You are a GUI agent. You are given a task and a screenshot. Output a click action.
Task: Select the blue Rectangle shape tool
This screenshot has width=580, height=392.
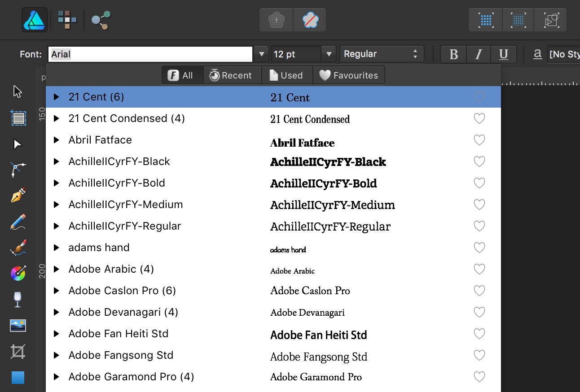[x=18, y=378]
